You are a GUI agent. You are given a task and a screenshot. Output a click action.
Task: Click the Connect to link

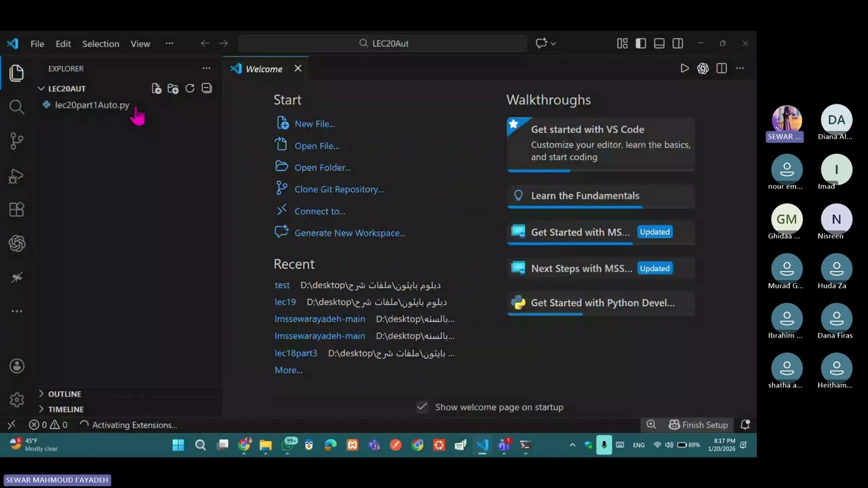(320, 211)
